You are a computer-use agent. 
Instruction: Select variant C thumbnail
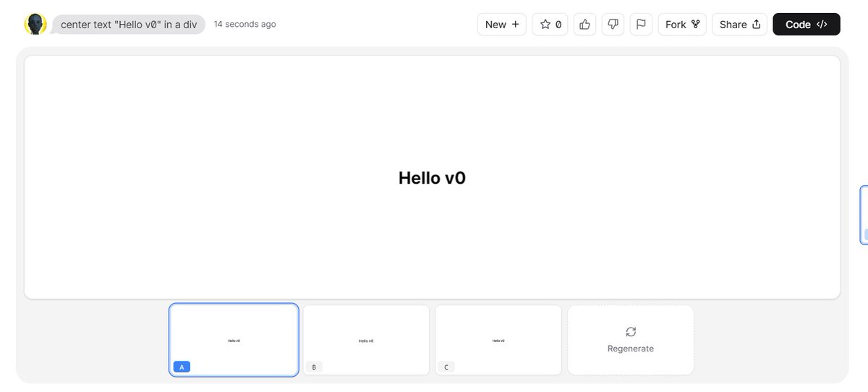click(x=498, y=340)
